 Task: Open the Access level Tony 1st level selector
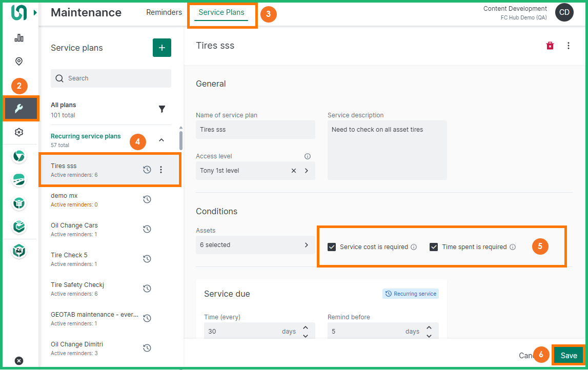click(307, 171)
